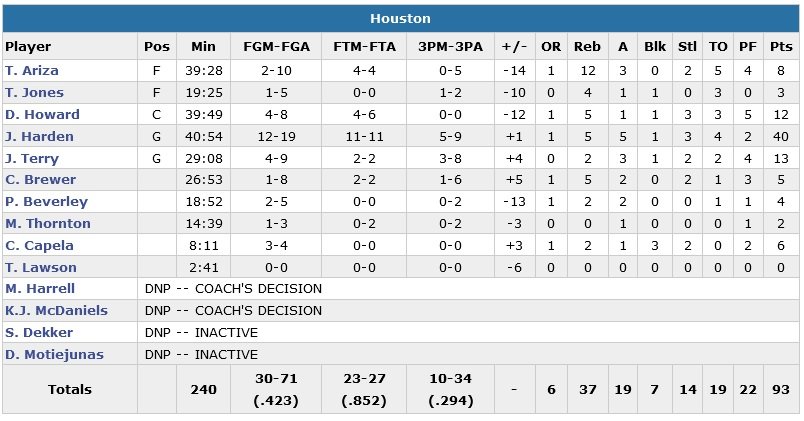Click C. Brewer player name

[x=40, y=180]
